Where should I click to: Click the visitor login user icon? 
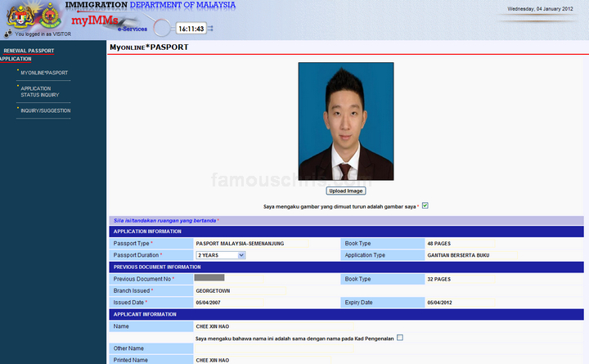pyautogui.click(x=8, y=34)
